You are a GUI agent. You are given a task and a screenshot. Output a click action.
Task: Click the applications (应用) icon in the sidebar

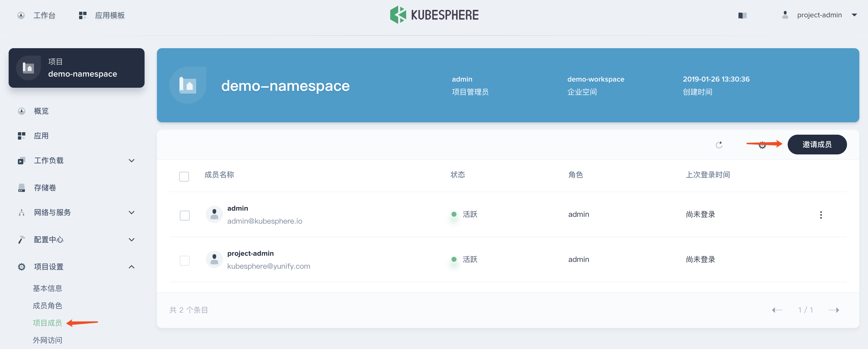point(22,136)
